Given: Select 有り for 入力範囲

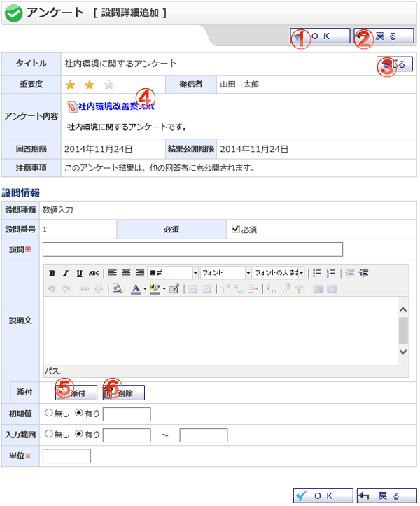Looking at the screenshot, I should click(x=79, y=434).
